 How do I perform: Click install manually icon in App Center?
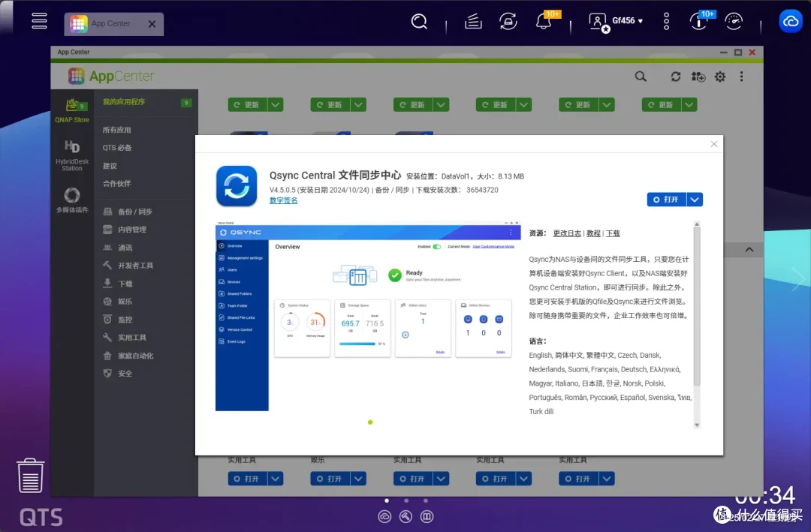698,77
